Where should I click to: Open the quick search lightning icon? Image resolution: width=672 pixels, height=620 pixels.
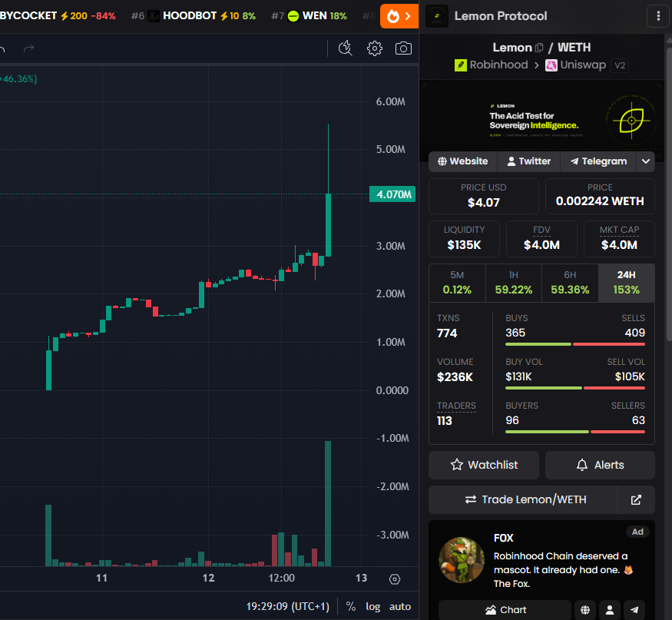click(346, 48)
